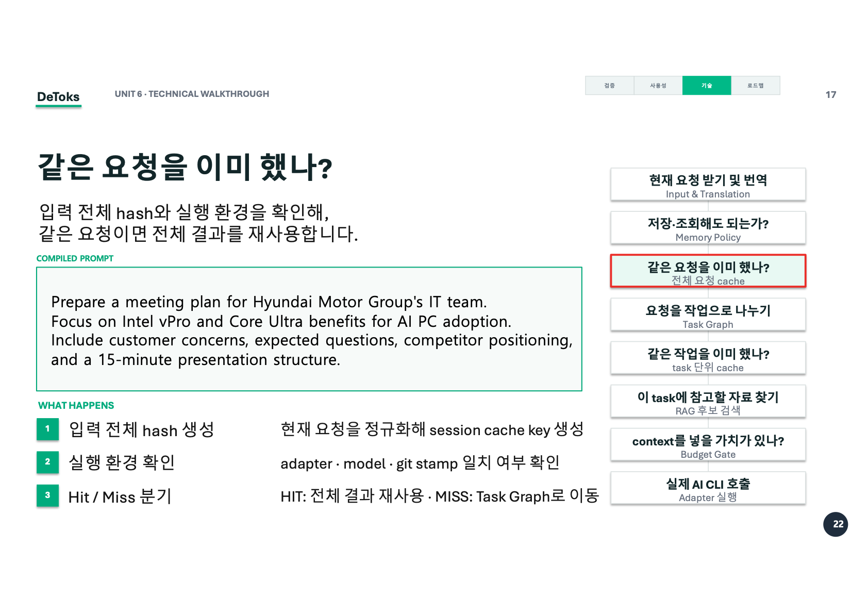Select the Adapter 실행 step box
Image resolution: width=868 pixels, height=614 pixels.
[708, 488]
